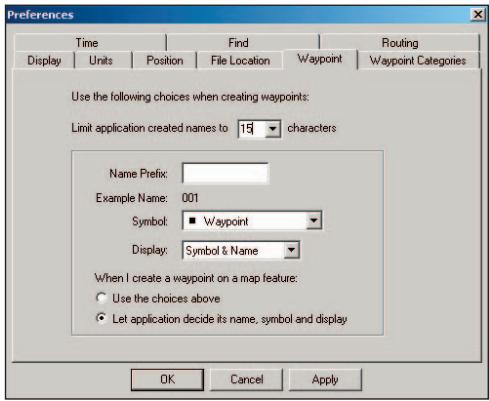Click the Name Prefix text field
The height and width of the screenshot is (401, 489).
(225, 173)
